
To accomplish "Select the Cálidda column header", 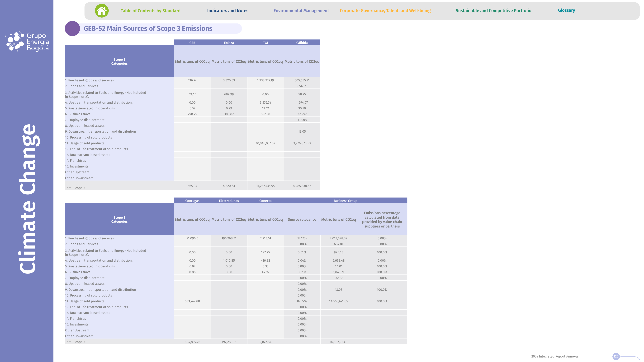I will 302,43.
